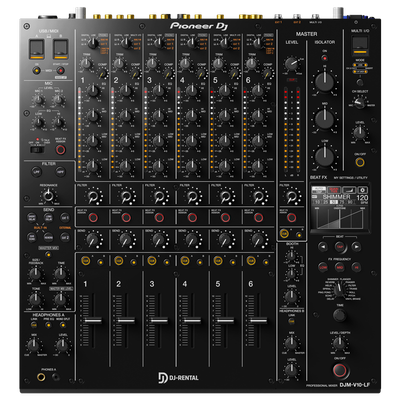Click the ISOLATOR MID knob
This screenshot has height=400, width=400.
pyautogui.click(x=324, y=119)
